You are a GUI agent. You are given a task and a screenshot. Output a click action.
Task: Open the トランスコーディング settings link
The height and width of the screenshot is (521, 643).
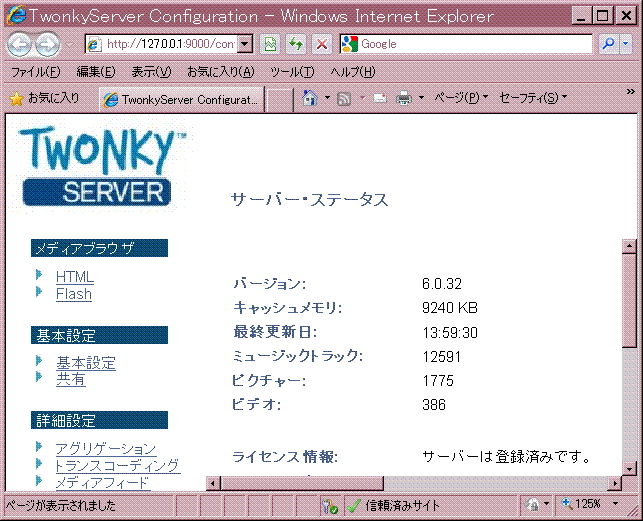[117, 466]
